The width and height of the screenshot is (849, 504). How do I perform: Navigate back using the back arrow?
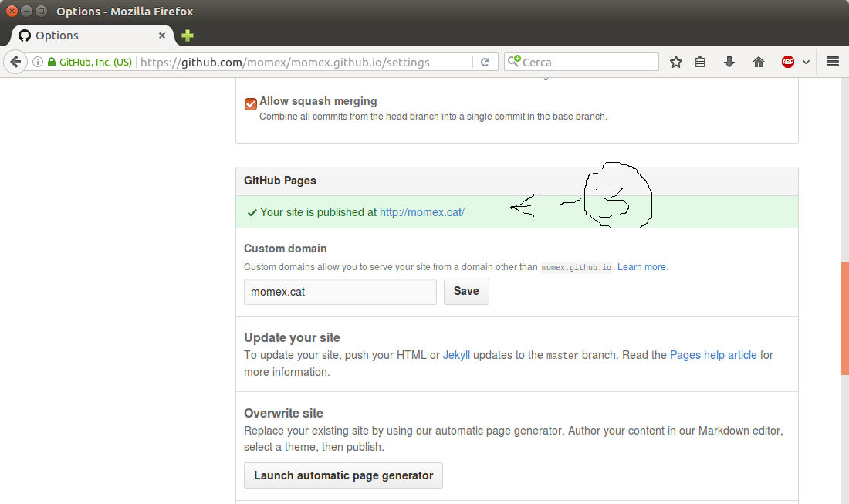[15, 62]
